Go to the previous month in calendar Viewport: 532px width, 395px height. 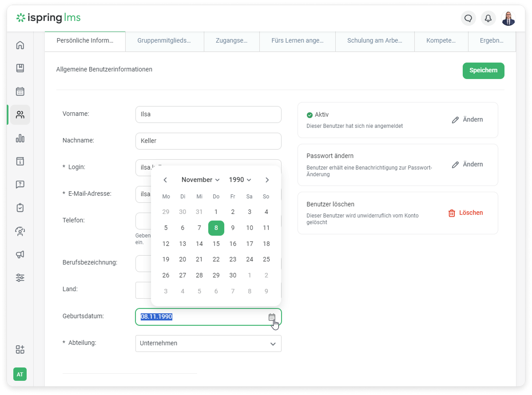coord(165,180)
